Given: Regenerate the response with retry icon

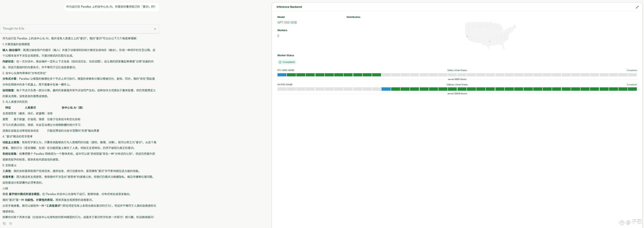Looking at the screenshot, I should tap(11, 224).
